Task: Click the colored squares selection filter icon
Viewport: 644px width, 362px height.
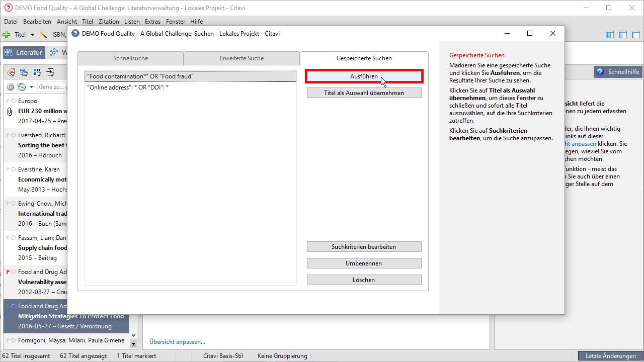Action: coord(37,72)
